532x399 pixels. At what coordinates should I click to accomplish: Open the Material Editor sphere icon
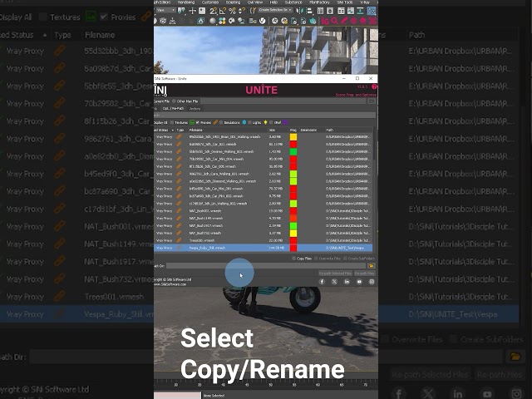click(x=213, y=21)
